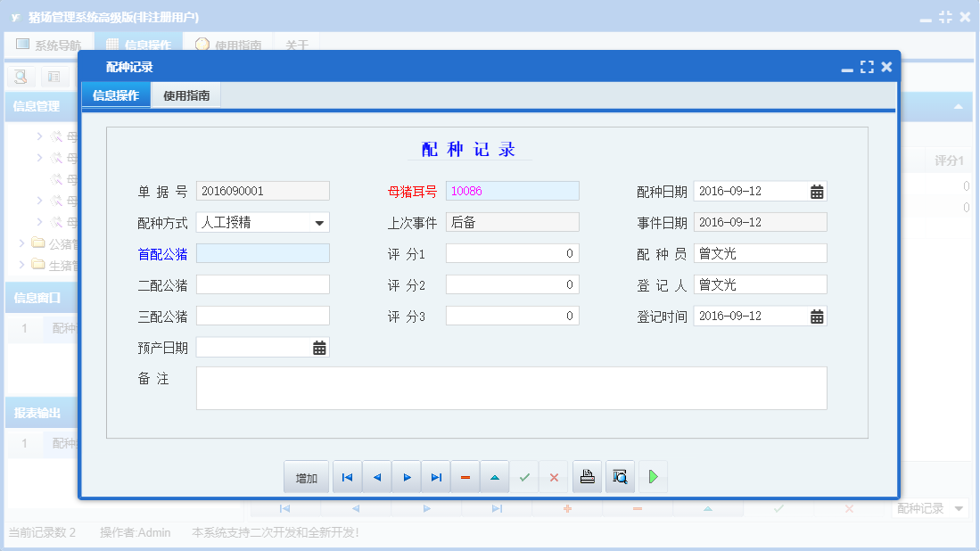Image resolution: width=980 pixels, height=551 pixels.
Task: Click the green play arrow icon
Action: [x=653, y=478]
